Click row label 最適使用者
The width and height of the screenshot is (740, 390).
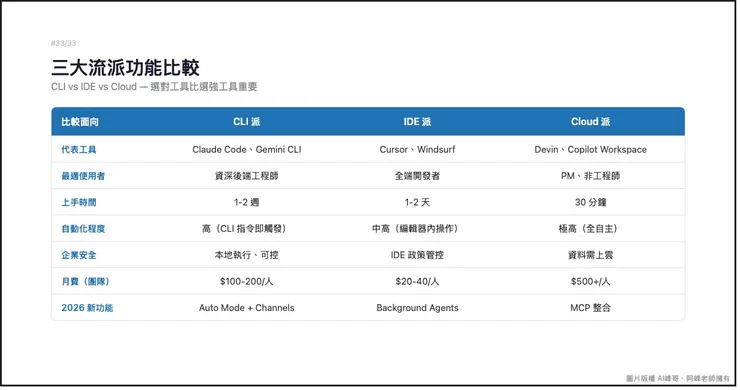point(83,176)
